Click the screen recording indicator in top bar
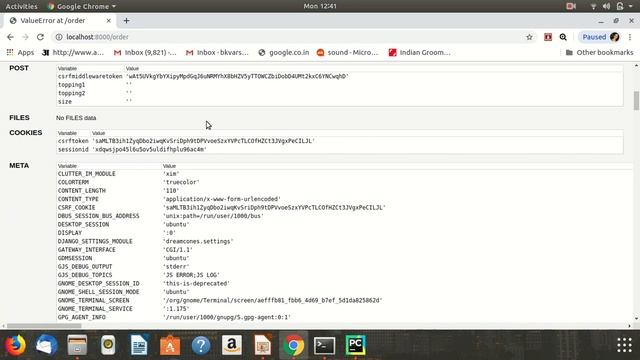Screen dimensions: 640x360 571,6
